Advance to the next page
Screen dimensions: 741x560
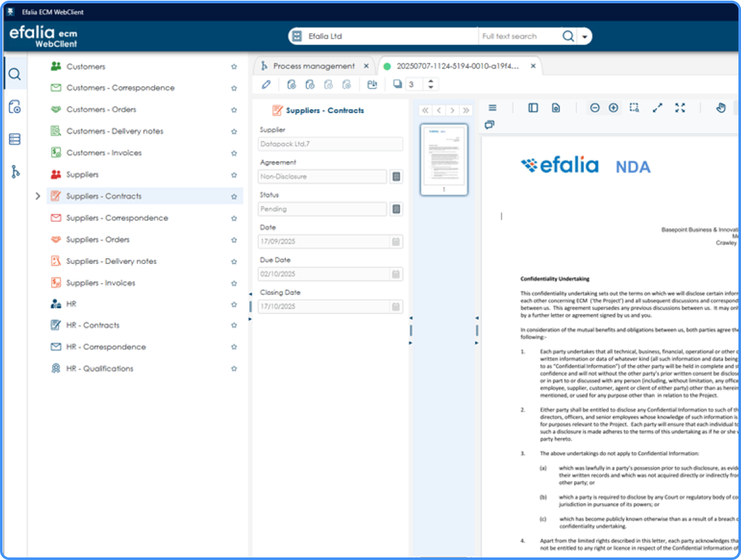[453, 110]
